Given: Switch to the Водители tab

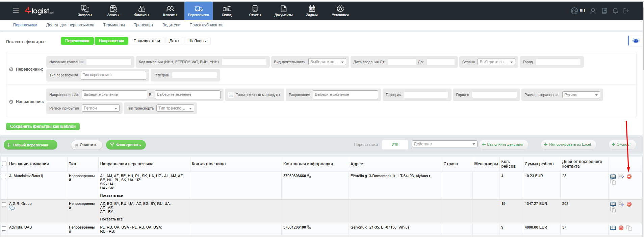Looking at the screenshot, I should [x=171, y=25].
